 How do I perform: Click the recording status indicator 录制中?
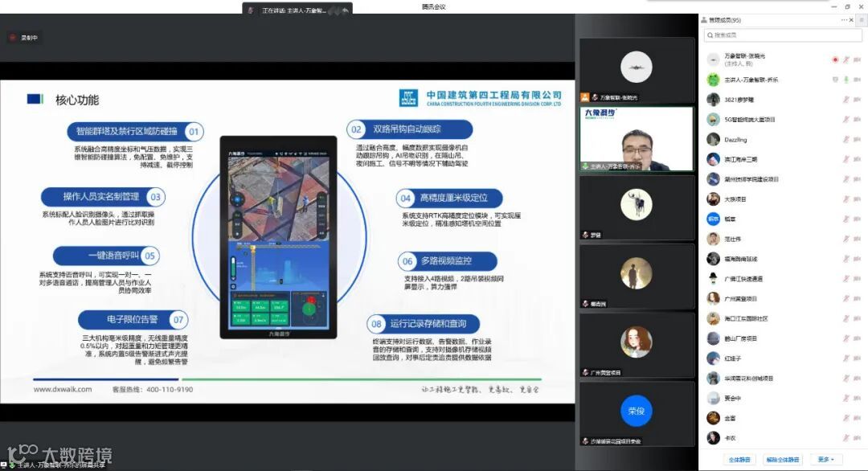click(24, 38)
